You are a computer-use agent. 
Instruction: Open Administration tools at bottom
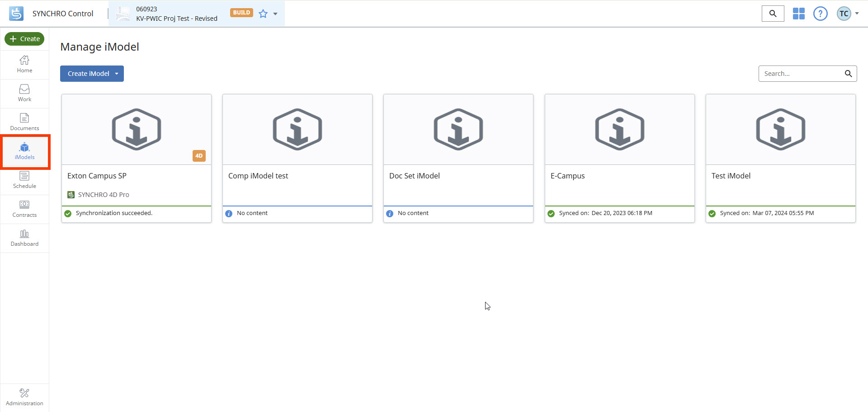click(x=24, y=397)
